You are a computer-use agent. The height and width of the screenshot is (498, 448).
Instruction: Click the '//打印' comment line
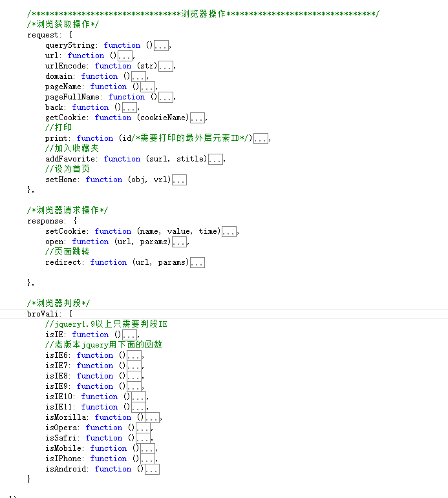tap(58, 128)
